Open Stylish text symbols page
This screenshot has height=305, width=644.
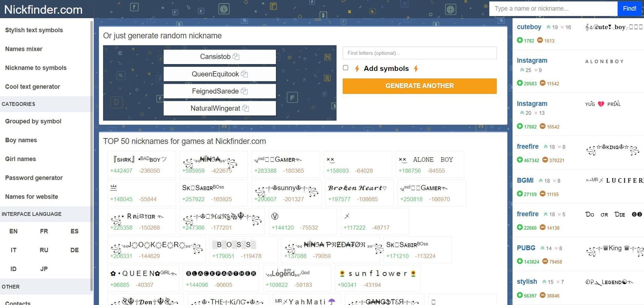34,30
